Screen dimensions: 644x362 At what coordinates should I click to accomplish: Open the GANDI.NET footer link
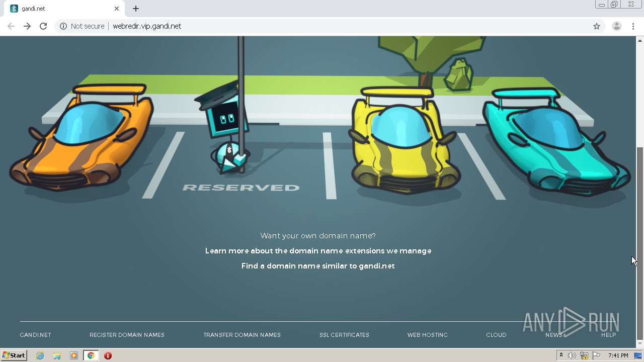[x=35, y=335]
